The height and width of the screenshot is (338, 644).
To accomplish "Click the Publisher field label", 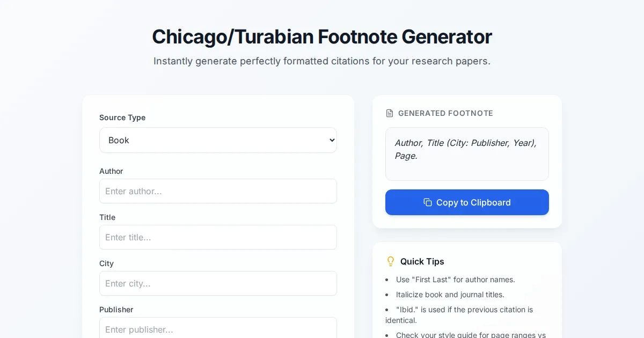I will point(116,310).
